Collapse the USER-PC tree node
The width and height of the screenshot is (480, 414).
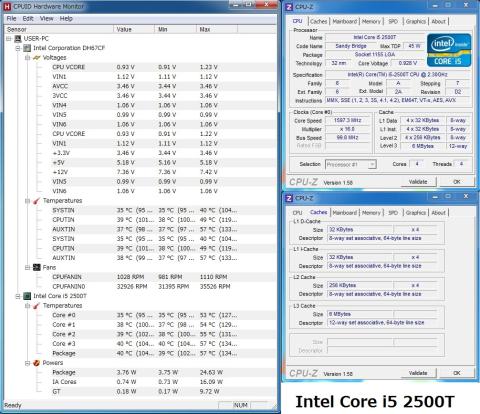8,39
